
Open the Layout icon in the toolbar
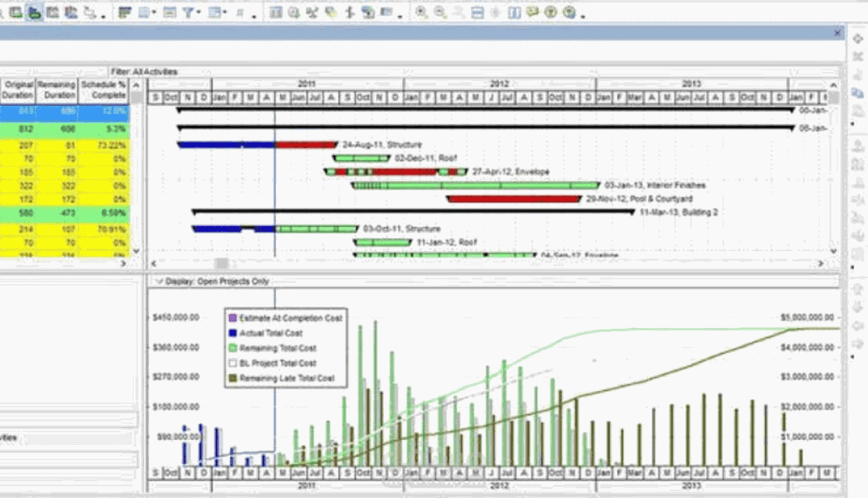pyautogui.click(x=125, y=12)
